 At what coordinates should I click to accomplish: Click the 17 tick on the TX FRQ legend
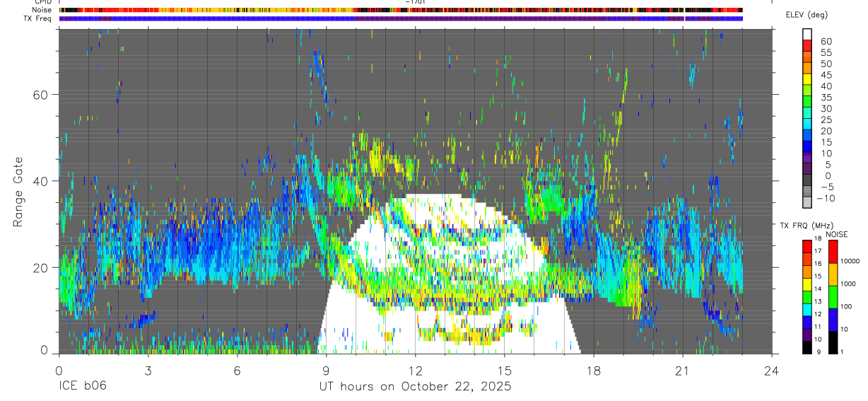[817, 251]
